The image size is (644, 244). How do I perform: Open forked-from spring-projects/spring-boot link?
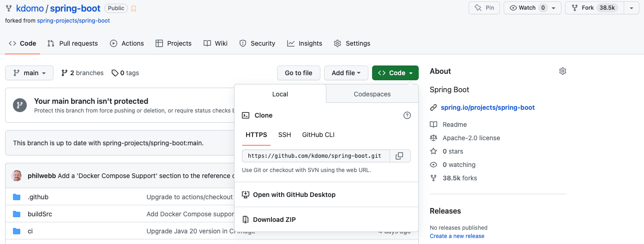pos(73,21)
